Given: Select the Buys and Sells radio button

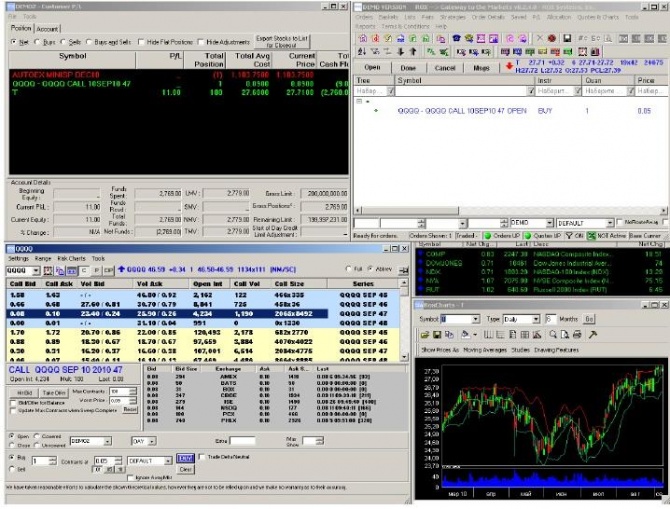Looking at the screenshot, I should coord(89,42).
